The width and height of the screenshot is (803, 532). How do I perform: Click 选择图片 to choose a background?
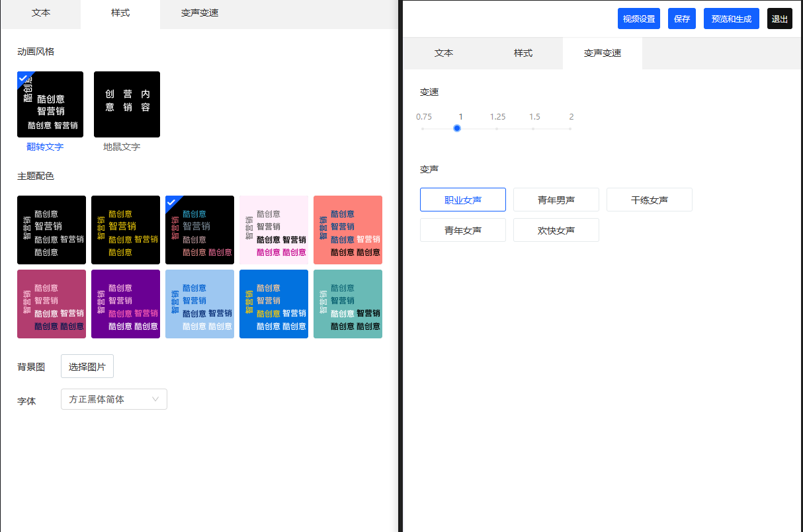87,366
